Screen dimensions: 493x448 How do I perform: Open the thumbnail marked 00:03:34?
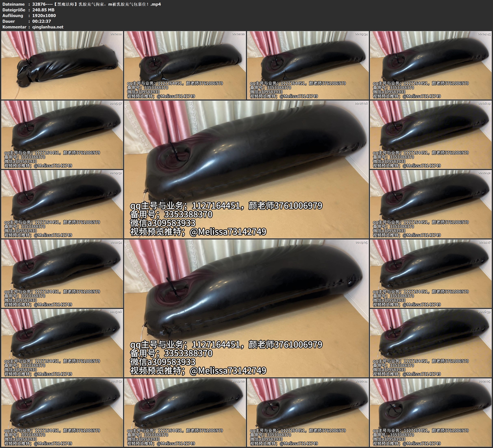[308, 65]
